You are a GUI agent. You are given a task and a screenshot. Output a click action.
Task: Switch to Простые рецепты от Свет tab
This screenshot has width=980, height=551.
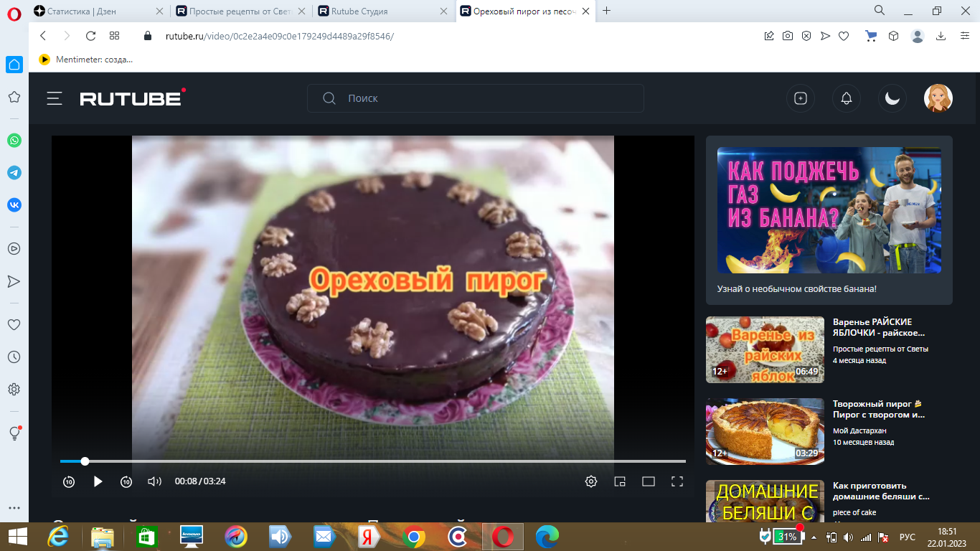pos(241,11)
